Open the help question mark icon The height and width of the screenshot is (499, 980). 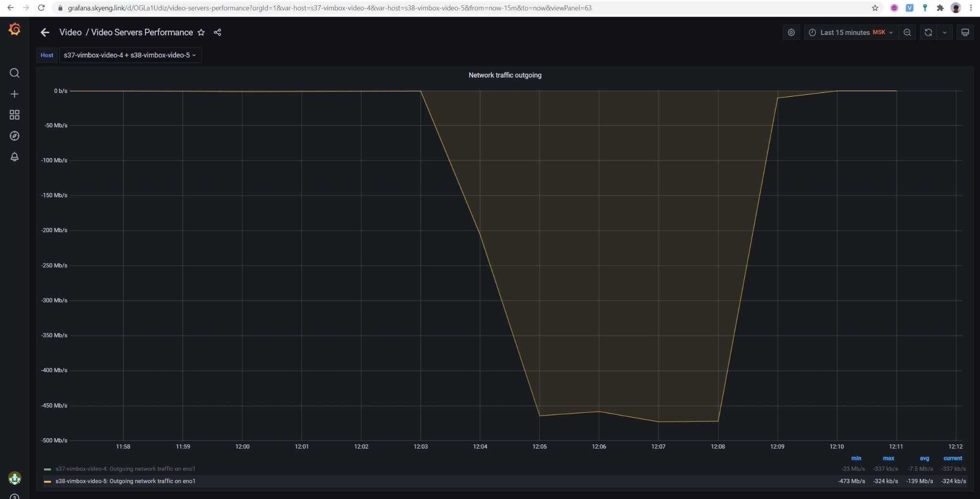[14, 497]
